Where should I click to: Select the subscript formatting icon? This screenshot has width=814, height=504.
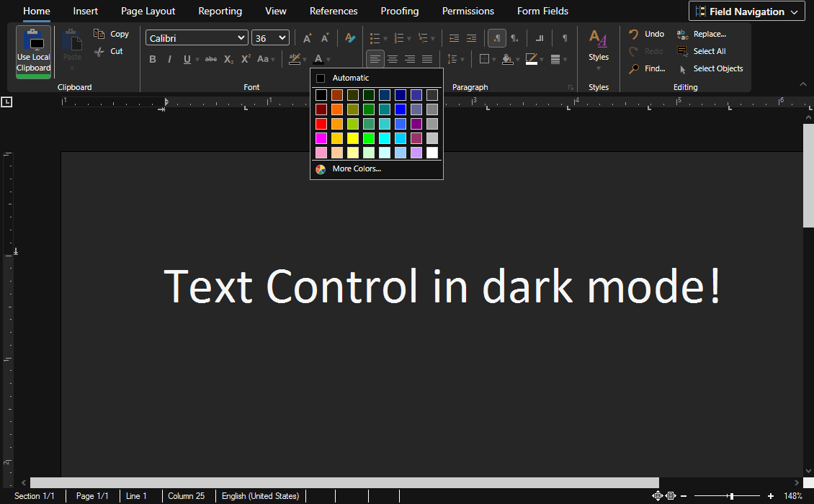click(228, 59)
